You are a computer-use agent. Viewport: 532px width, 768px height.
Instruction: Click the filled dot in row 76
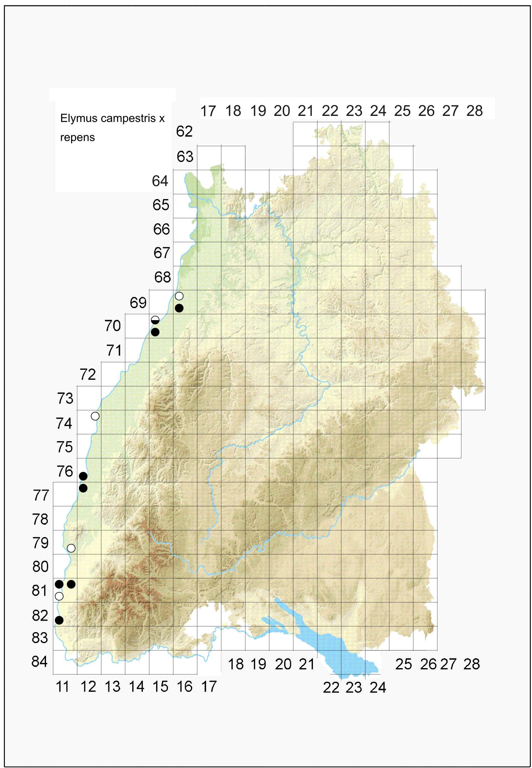click(83, 476)
